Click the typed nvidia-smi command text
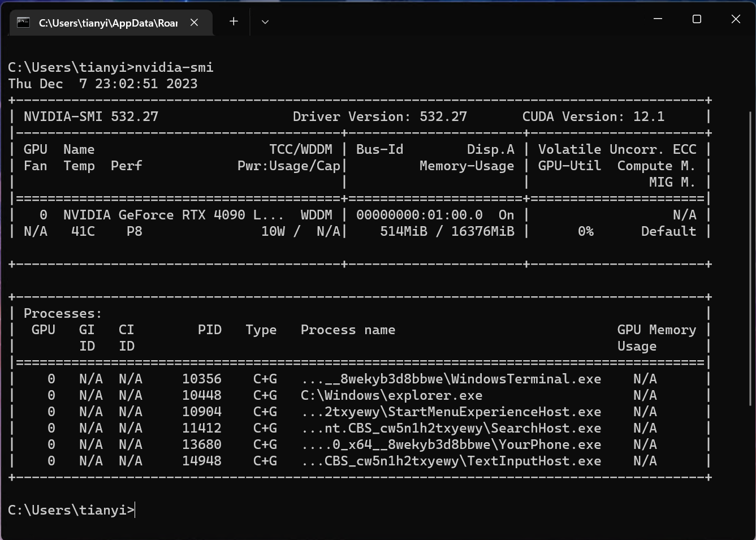This screenshot has width=756, height=540. 174,67
